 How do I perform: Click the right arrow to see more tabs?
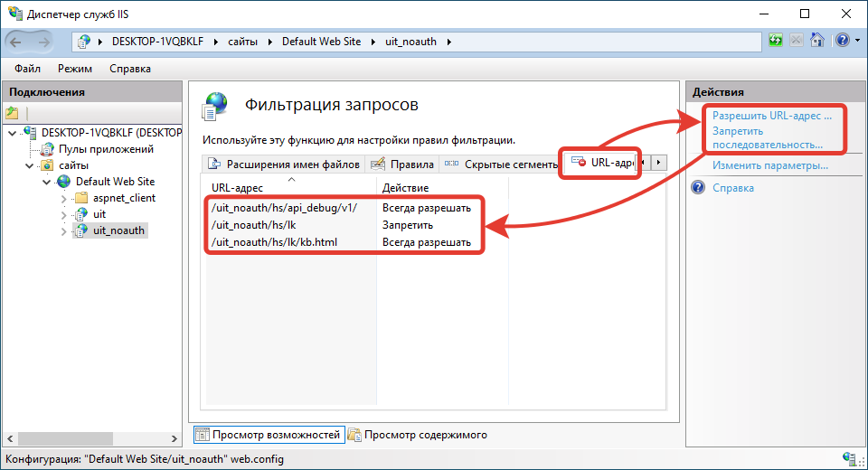point(659,162)
